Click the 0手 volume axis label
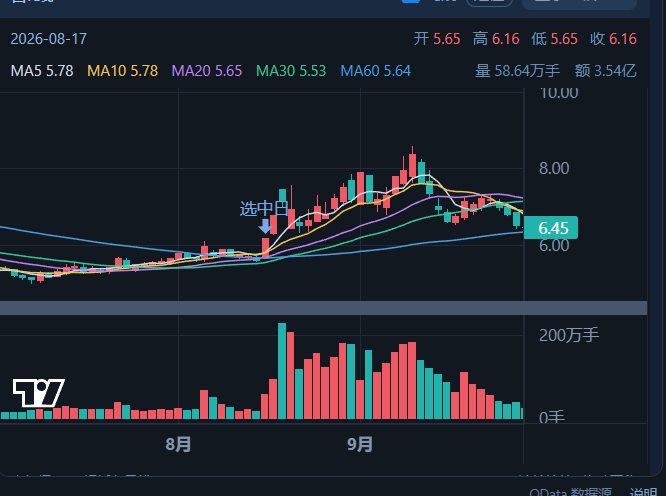This screenshot has width=666, height=496. click(552, 417)
